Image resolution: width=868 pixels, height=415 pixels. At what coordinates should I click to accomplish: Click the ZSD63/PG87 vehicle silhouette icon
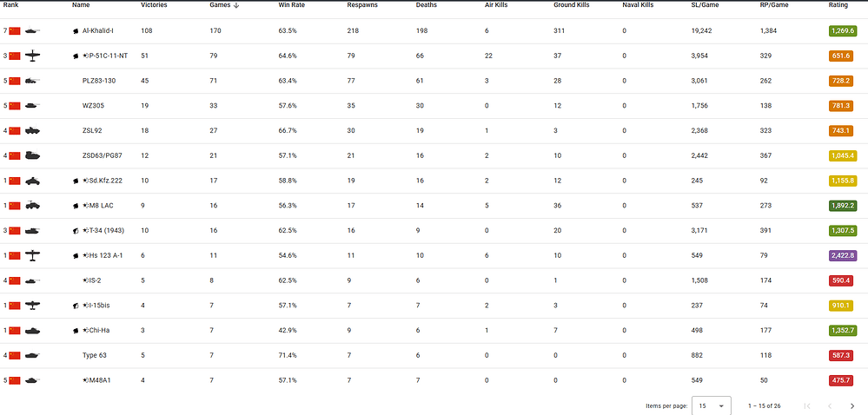pyautogui.click(x=32, y=156)
